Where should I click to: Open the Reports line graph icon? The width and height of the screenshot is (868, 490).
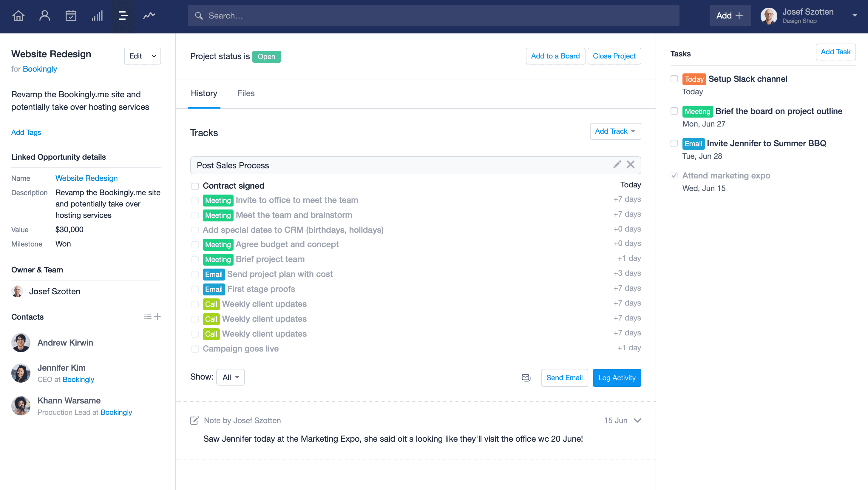149,16
